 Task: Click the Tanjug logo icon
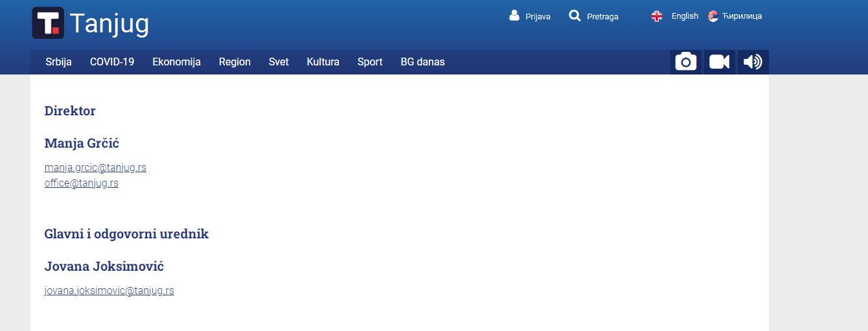(x=48, y=23)
